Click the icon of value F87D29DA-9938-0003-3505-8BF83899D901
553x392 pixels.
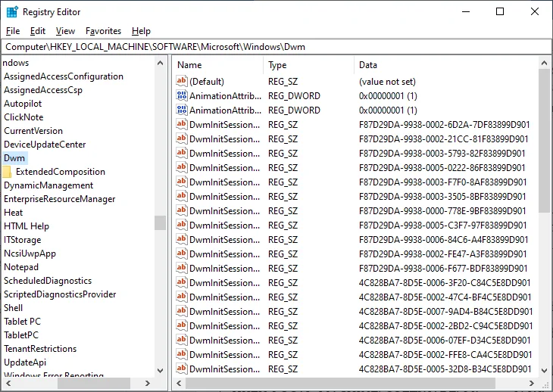(x=181, y=196)
